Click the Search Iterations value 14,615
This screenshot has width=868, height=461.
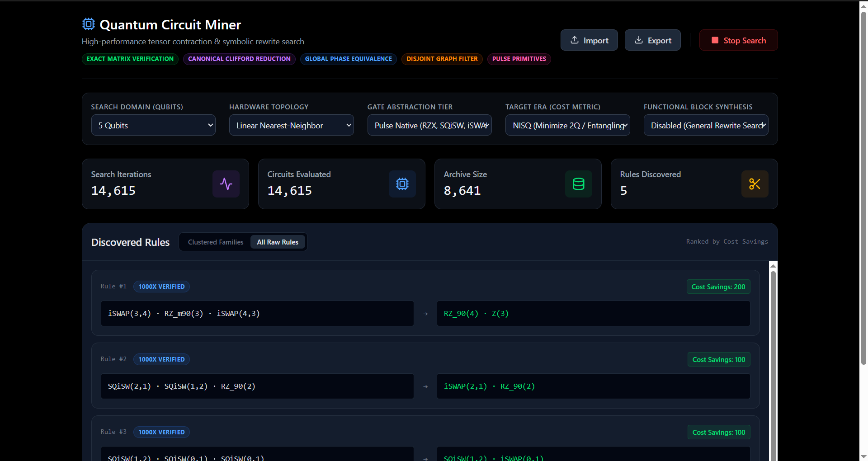pos(113,191)
